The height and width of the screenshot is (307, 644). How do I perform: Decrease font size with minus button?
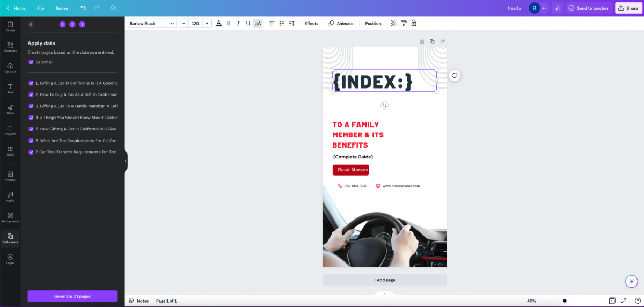click(184, 24)
